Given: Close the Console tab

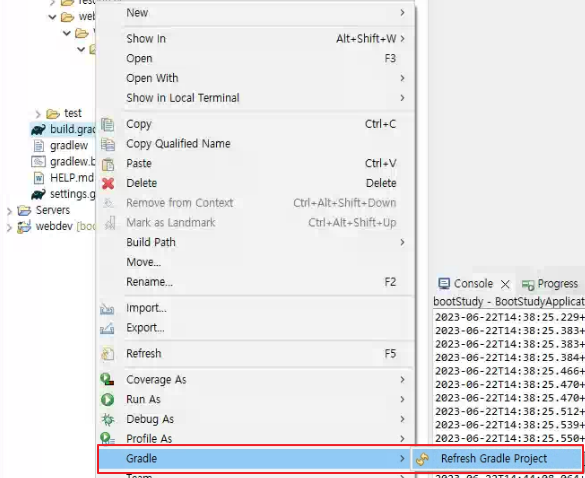Looking at the screenshot, I should [x=505, y=285].
